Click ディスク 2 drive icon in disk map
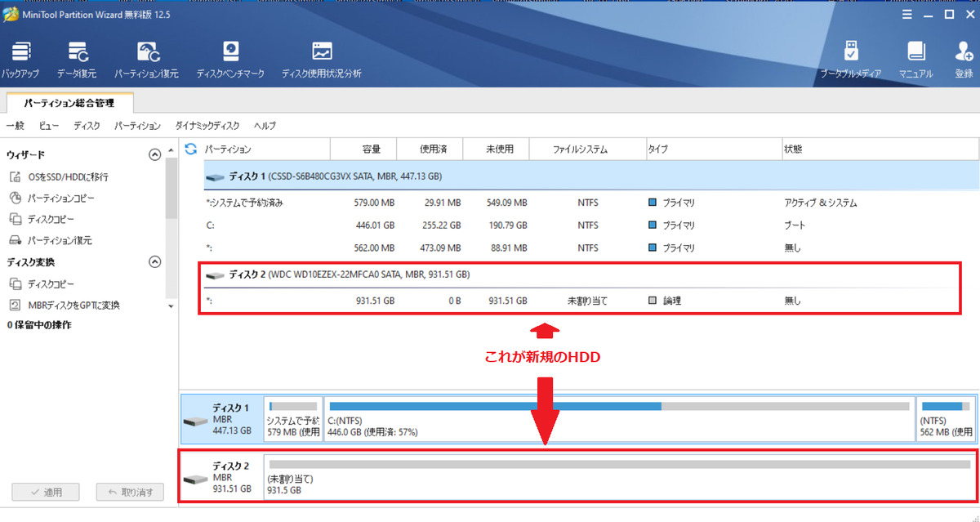Image resolution: width=980 pixels, height=522 pixels. coord(194,480)
